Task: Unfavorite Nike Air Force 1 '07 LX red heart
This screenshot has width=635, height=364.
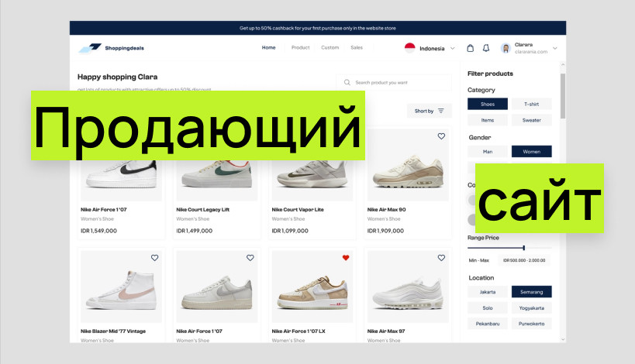Action: pyautogui.click(x=346, y=258)
